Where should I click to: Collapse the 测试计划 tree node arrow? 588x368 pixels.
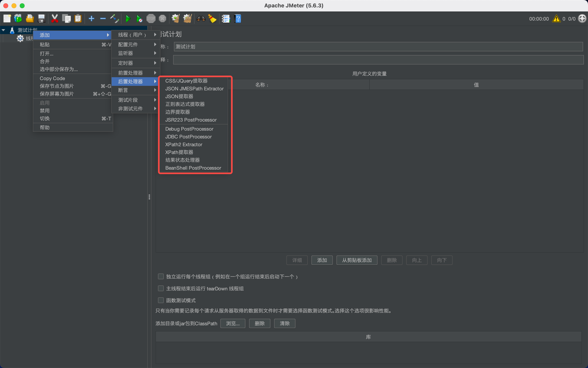(3, 30)
